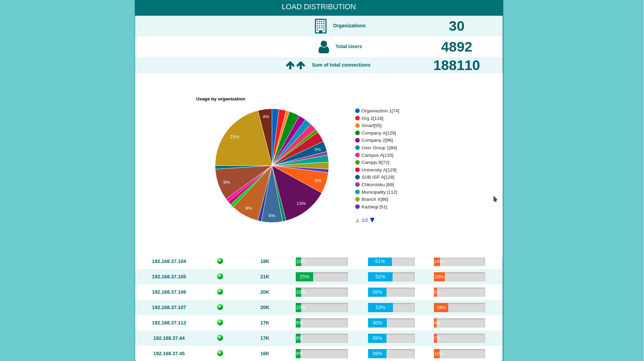This screenshot has height=361, width=644.
Task: Click the double up-arrow connections icon
Action: point(295,65)
